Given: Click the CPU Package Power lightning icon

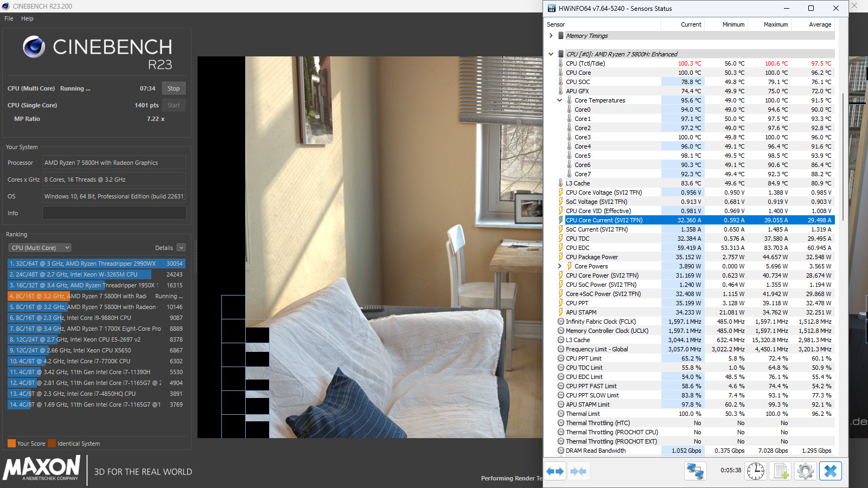Looking at the screenshot, I should point(560,257).
